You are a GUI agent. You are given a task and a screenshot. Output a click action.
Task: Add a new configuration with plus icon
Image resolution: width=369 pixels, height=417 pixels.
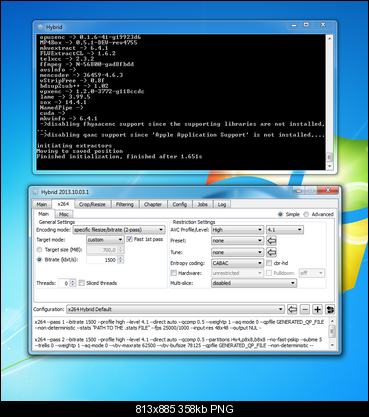pos(317,309)
